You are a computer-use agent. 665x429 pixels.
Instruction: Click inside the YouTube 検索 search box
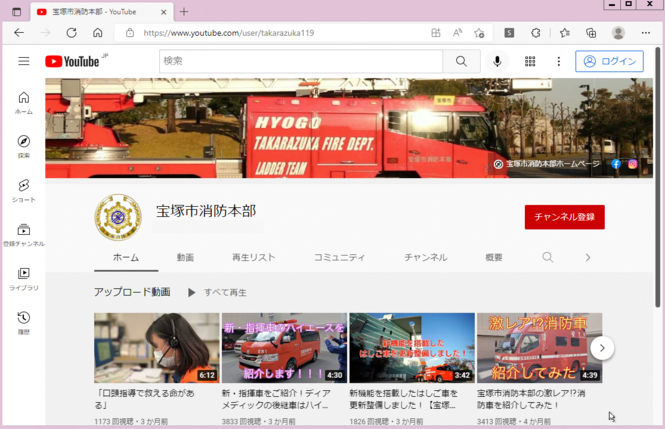coord(301,61)
